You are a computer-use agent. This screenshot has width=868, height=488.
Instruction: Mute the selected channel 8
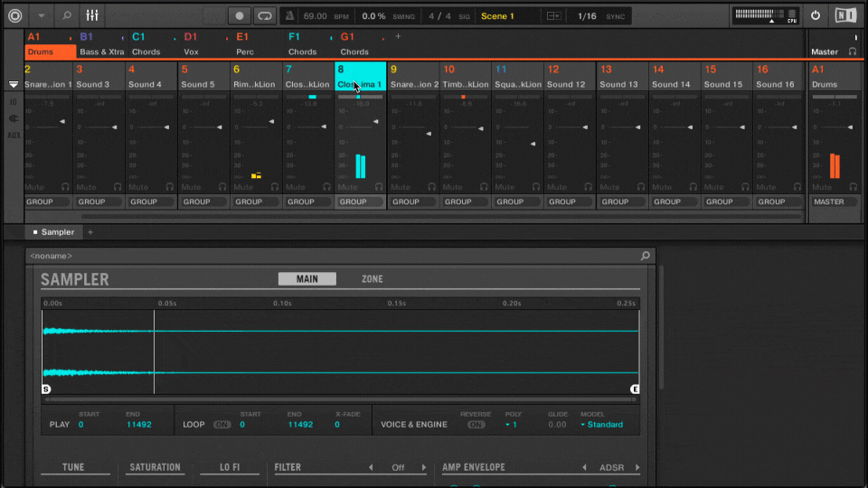[x=347, y=187]
